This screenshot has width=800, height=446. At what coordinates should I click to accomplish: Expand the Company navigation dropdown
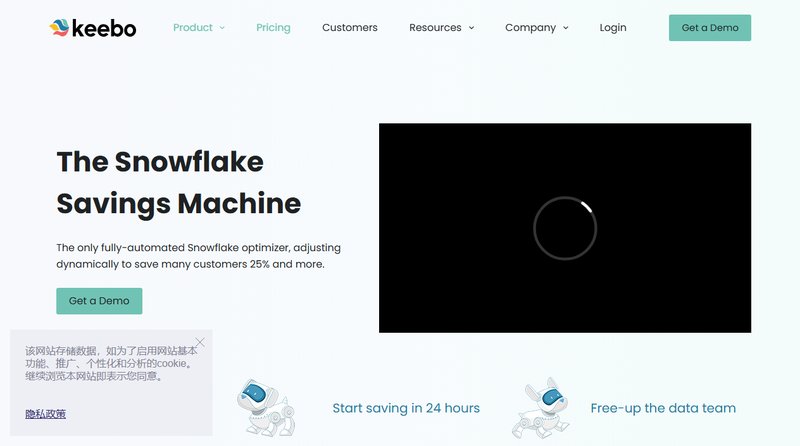pos(536,28)
